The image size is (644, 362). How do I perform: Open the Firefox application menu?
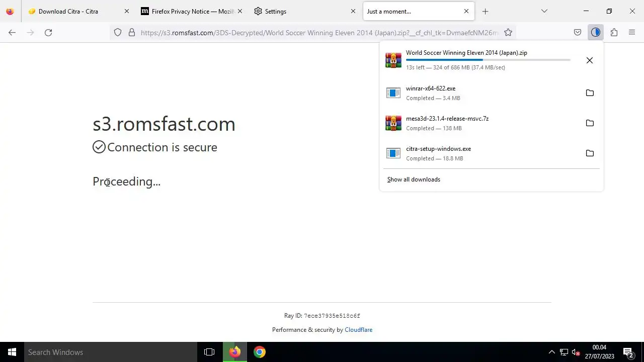[632, 32]
